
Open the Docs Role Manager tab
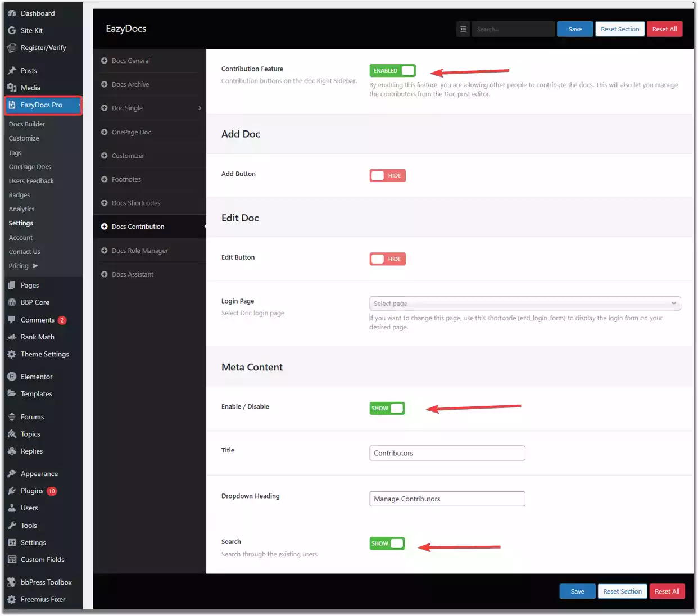(x=149, y=251)
